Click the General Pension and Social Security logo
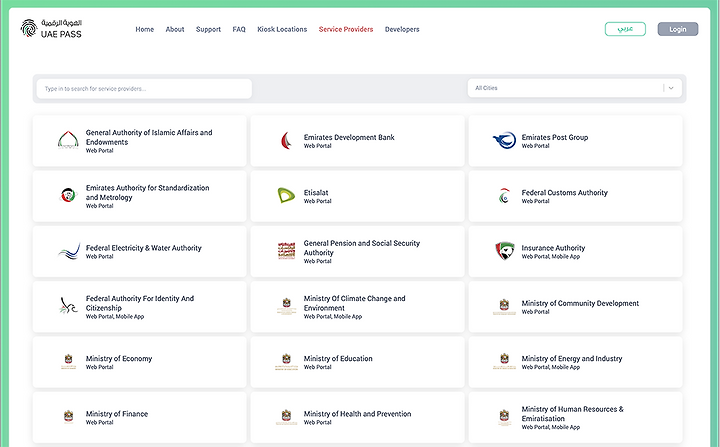This screenshot has height=447, width=720. [x=286, y=251]
